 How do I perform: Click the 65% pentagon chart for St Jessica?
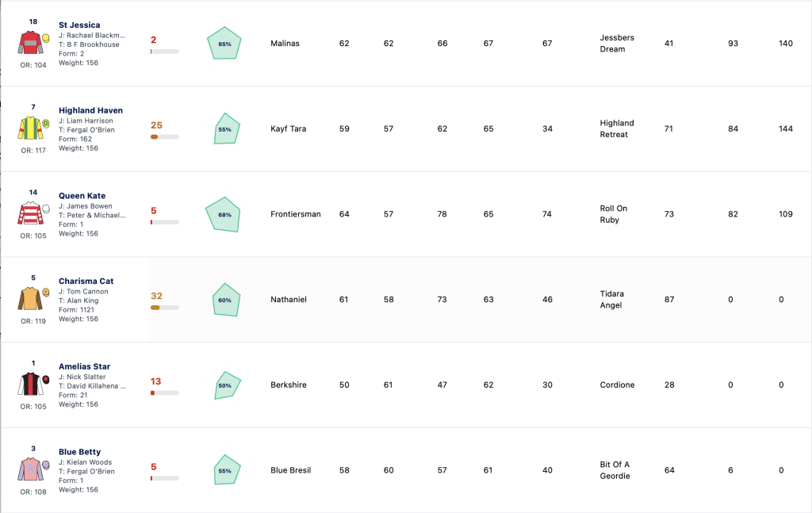click(224, 43)
